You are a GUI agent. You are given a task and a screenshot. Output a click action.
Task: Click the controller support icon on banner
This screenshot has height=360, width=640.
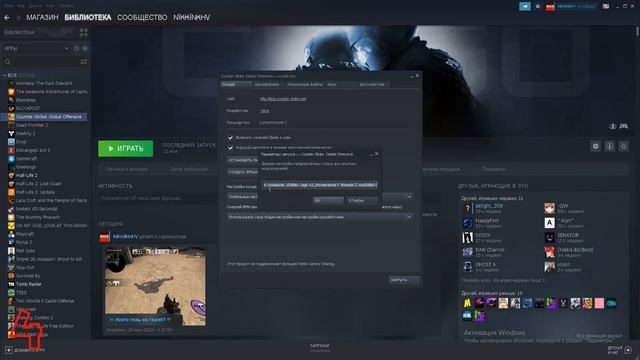(x=624, y=126)
